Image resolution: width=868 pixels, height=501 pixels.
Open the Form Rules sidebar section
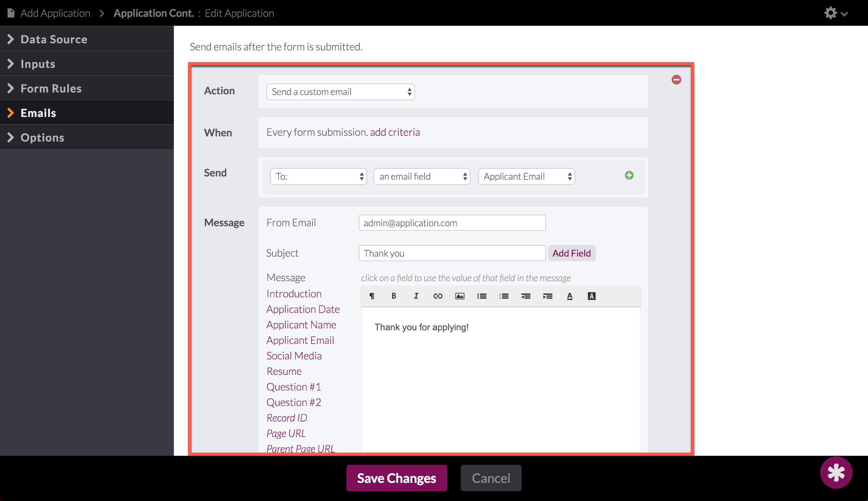point(51,88)
